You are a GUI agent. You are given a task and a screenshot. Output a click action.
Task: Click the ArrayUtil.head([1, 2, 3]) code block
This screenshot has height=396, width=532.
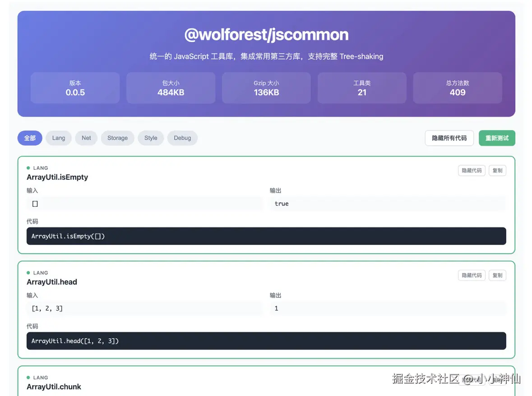[266, 340]
